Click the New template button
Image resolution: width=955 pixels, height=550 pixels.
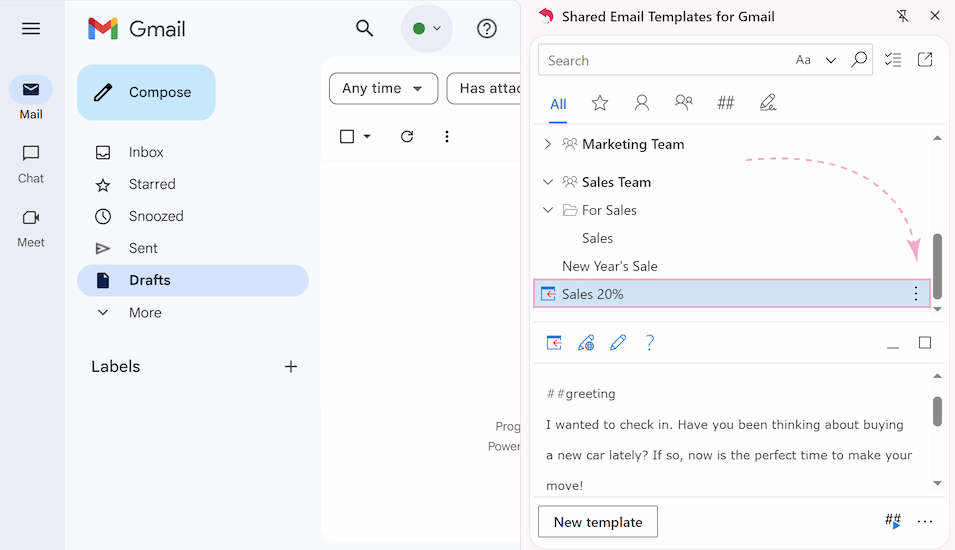598,522
